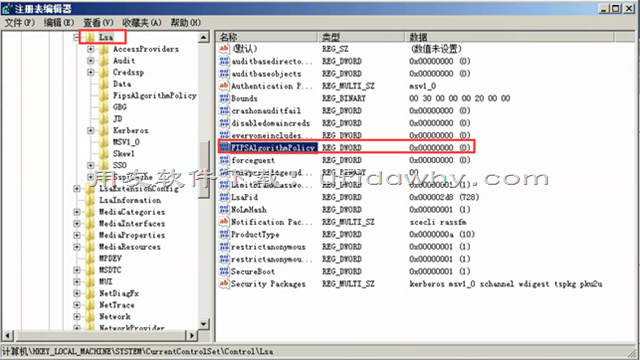Click the 数据 column header
Image resolution: width=640 pixels, height=360 pixels.
click(509, 37)
